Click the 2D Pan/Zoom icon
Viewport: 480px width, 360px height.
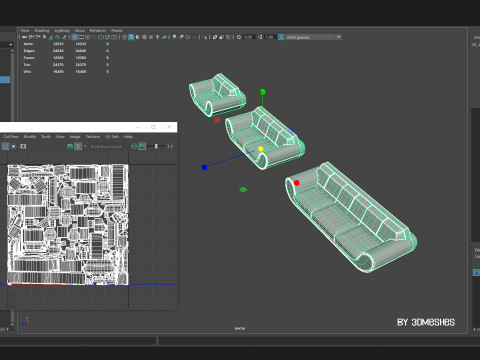click(x=58, y=37)
